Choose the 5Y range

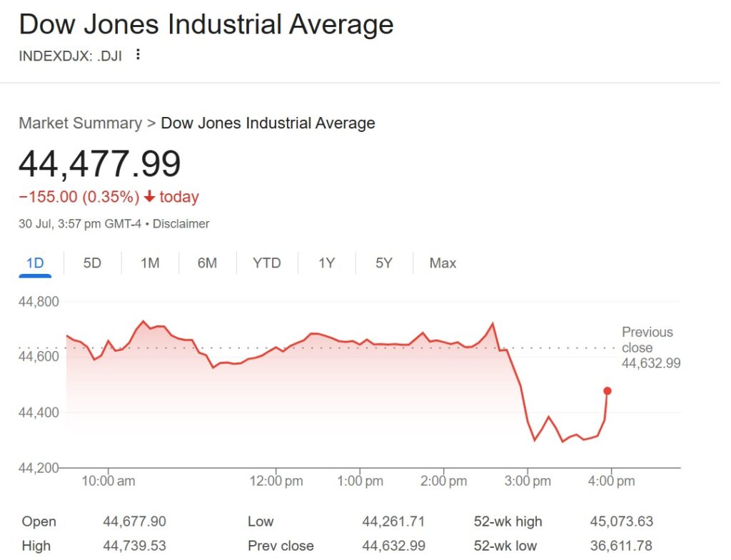(383, 263)
